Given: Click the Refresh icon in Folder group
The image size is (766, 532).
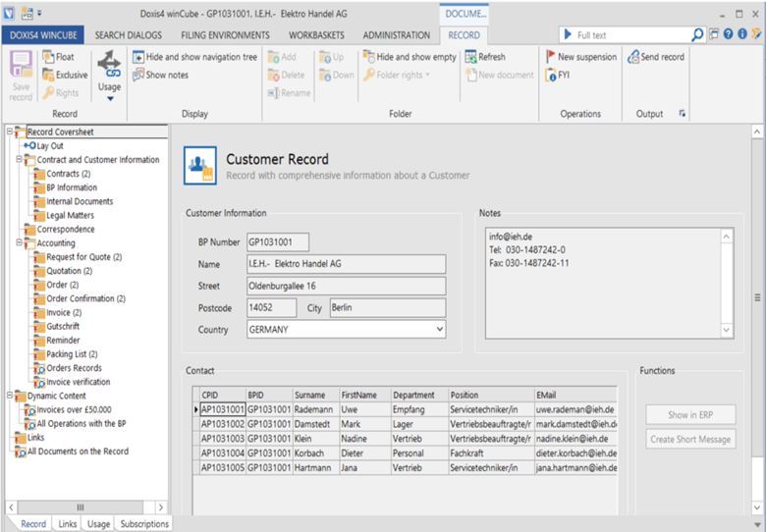Looking at the screenshot, I should 471,57.
